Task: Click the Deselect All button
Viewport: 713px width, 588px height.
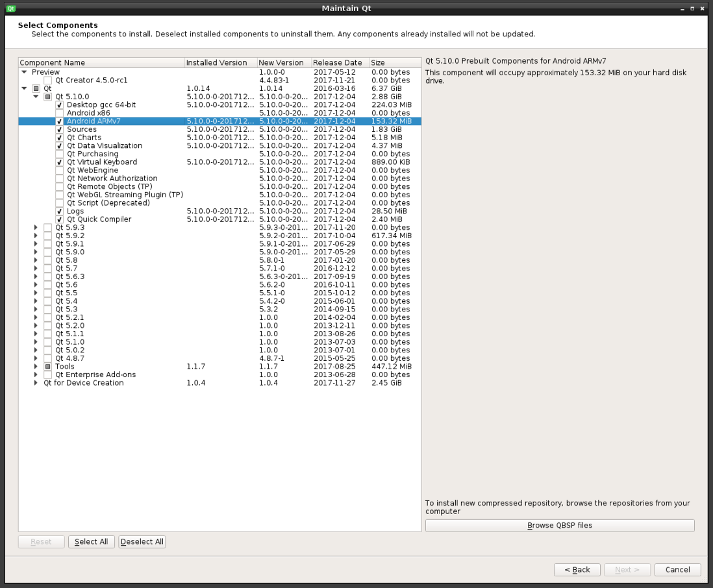Action: (142, 542)
